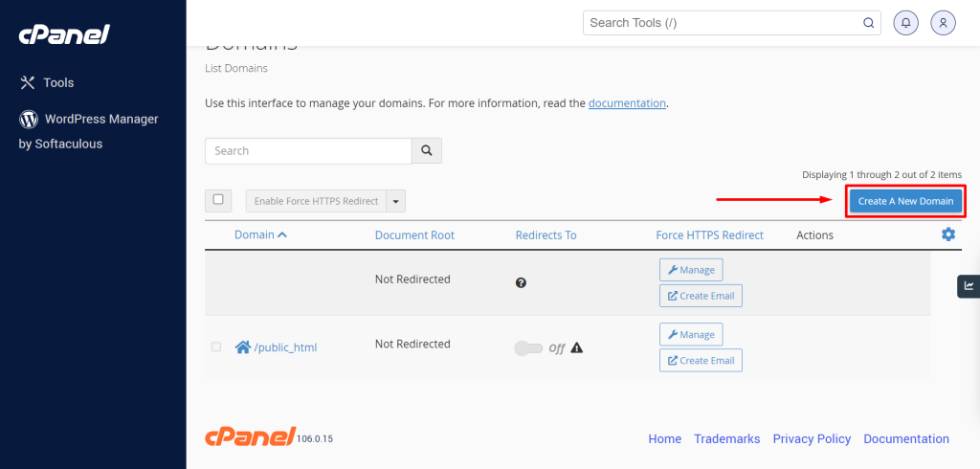Click the help question mark under Redirects To

(521, 282)
